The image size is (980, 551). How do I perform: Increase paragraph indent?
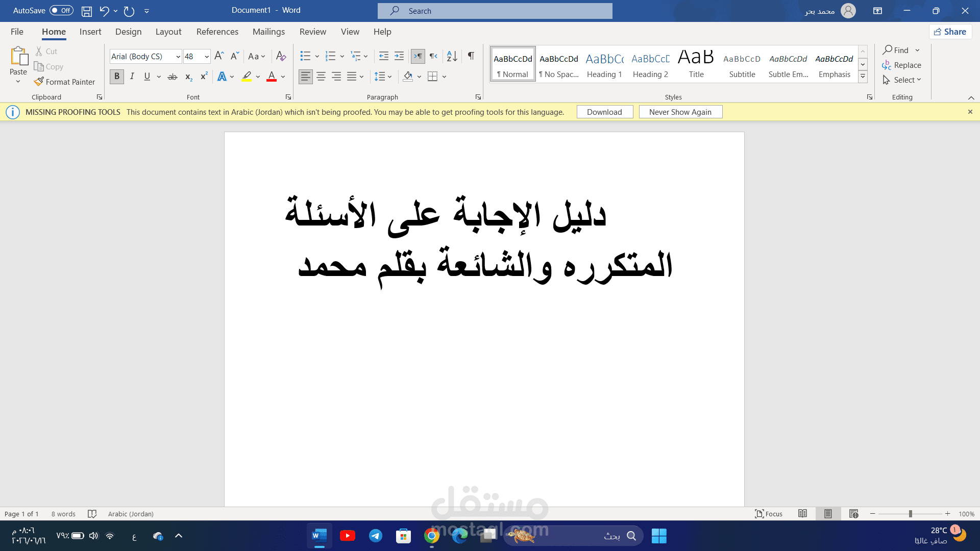pos(399,56)
